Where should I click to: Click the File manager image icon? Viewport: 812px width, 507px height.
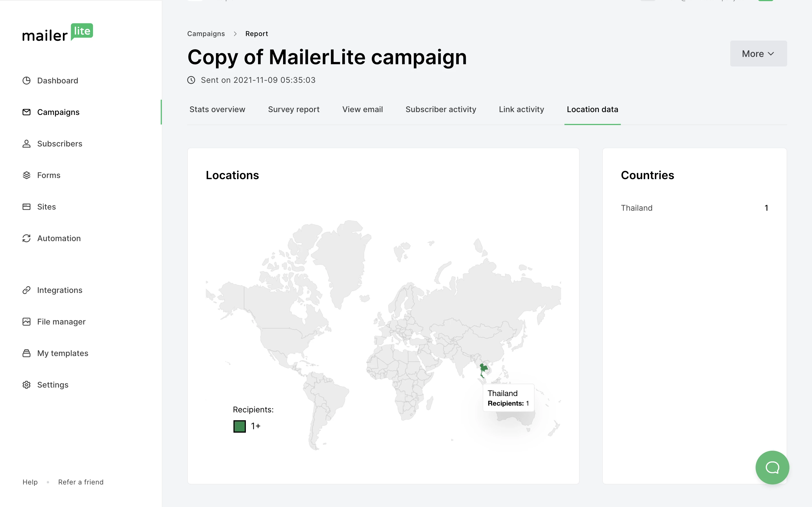click(x=27, y=322)
